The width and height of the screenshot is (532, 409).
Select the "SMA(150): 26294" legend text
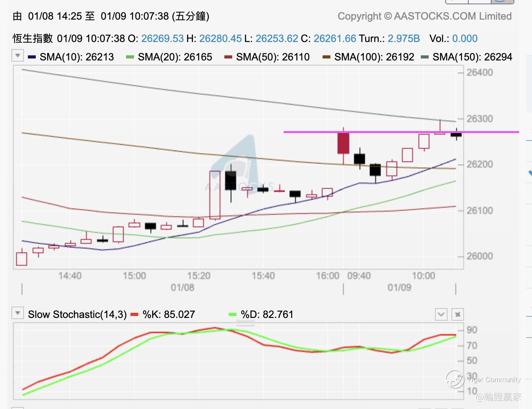coord(473,57)
